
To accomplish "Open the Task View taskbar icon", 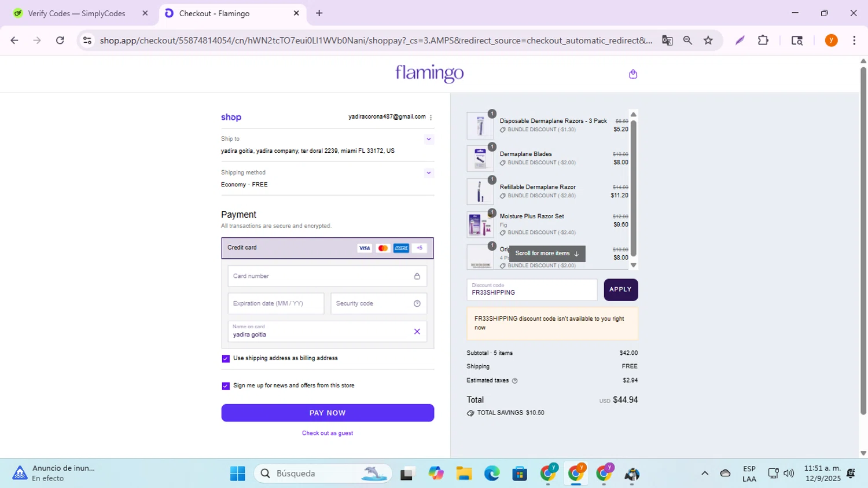I will [408, 474].
